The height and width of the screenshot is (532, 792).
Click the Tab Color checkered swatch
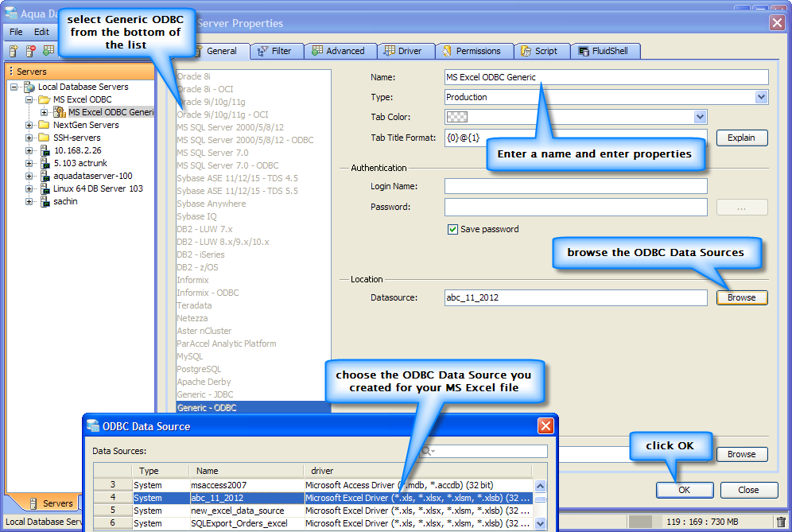pos(457,117)
